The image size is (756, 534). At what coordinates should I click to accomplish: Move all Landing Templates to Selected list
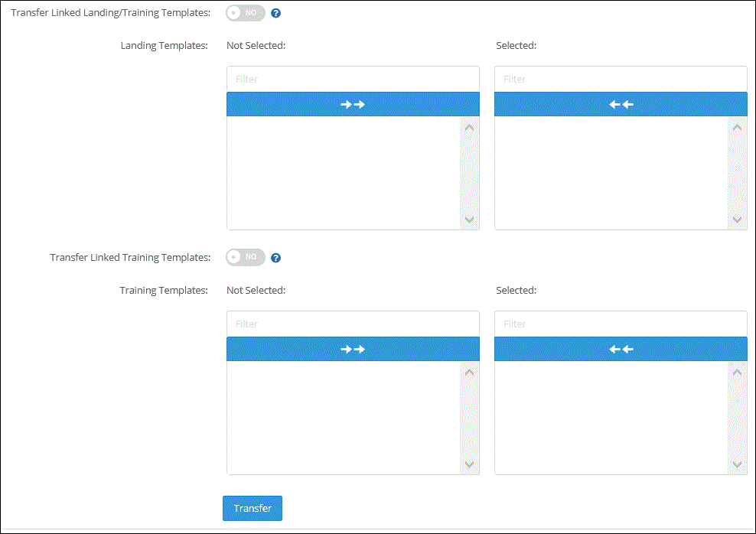coord(353,104)
